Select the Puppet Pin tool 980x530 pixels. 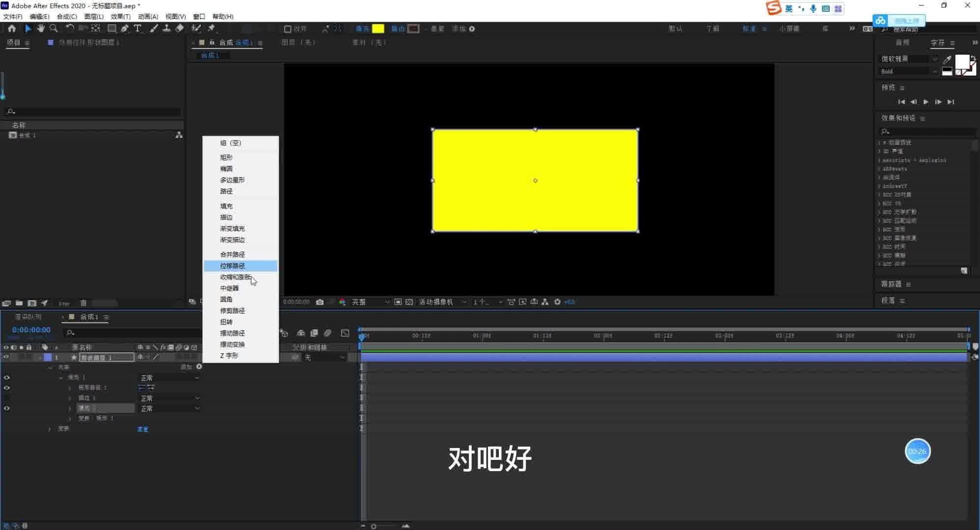(x=212, y=28)
